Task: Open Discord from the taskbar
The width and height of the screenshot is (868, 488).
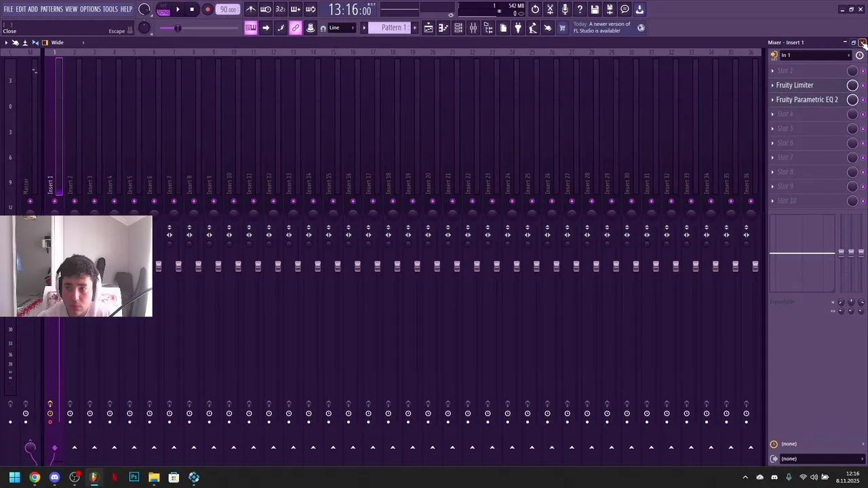Action: (x=55, y=477)
